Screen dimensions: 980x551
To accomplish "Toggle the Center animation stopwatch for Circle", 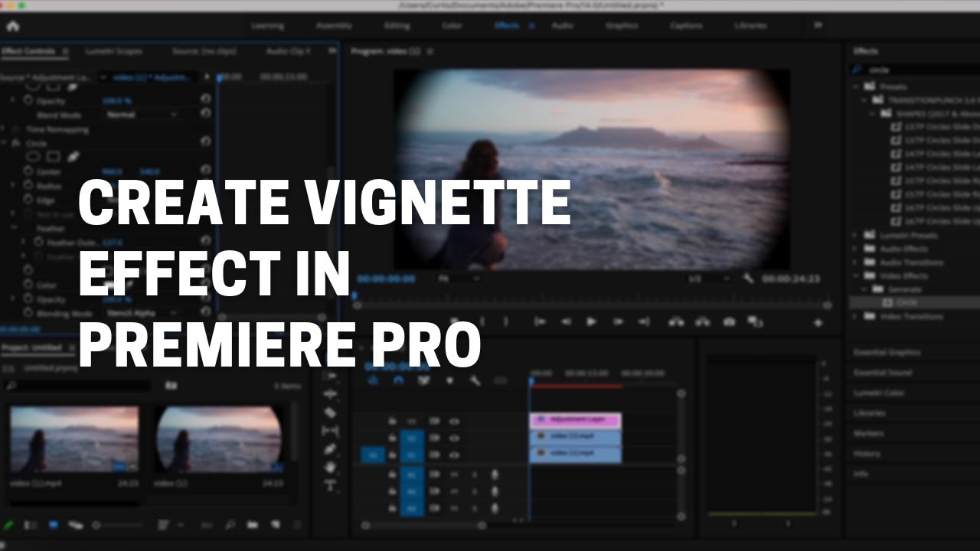I will tap(29, 171).
